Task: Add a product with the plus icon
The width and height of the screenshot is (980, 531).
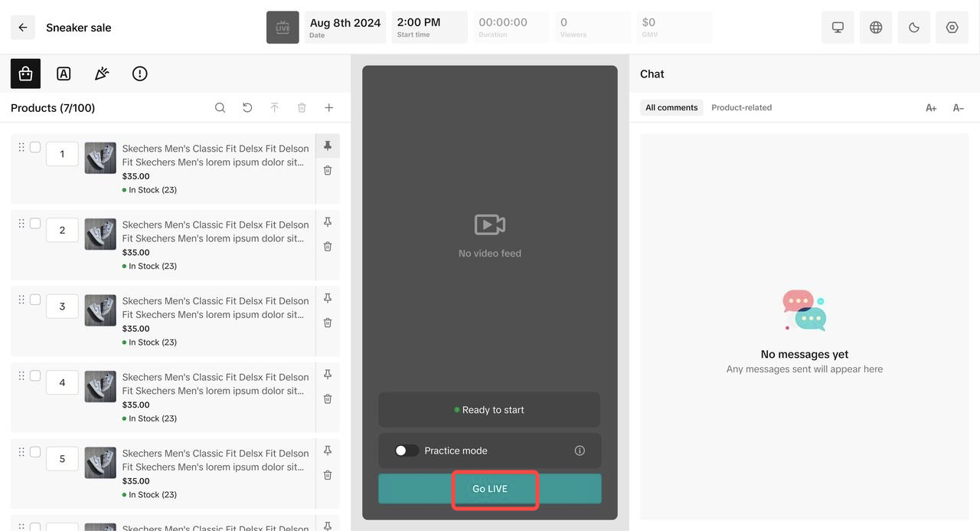Action: pyautogui.click(x=328, y=108)
